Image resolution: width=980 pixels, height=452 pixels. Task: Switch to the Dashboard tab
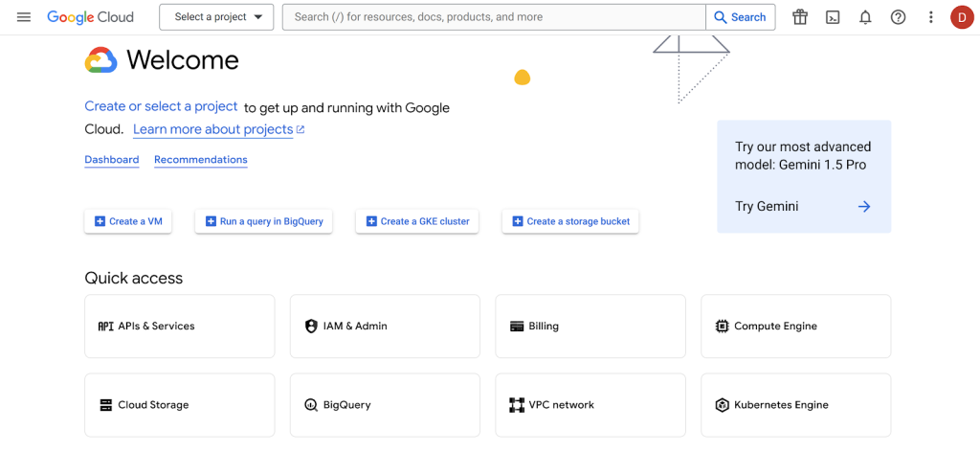pyautogui.click(x=112, y=160)
